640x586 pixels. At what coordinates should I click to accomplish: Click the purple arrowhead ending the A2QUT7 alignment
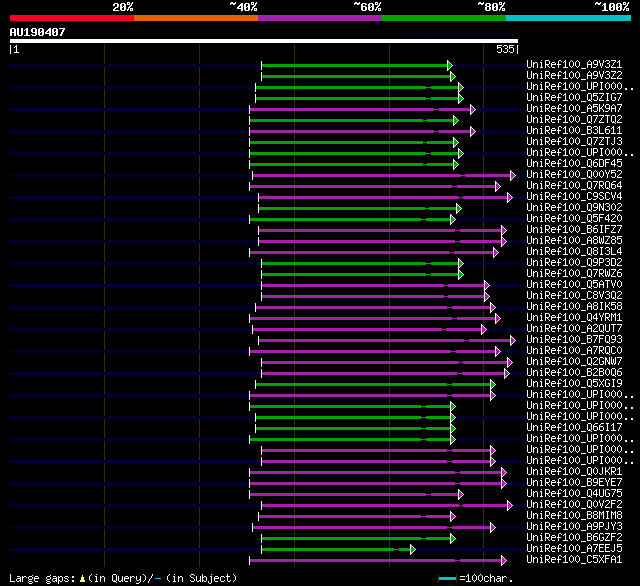coord(484,329)
